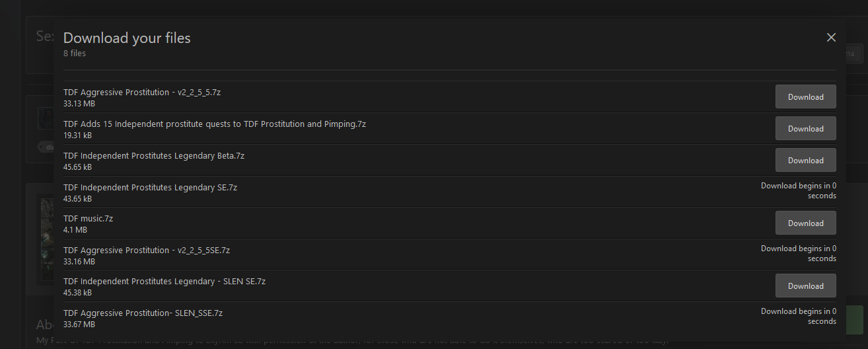The image size is (868, 349).
Task: Click the 8 files count label
Action: tap(75, 54)
